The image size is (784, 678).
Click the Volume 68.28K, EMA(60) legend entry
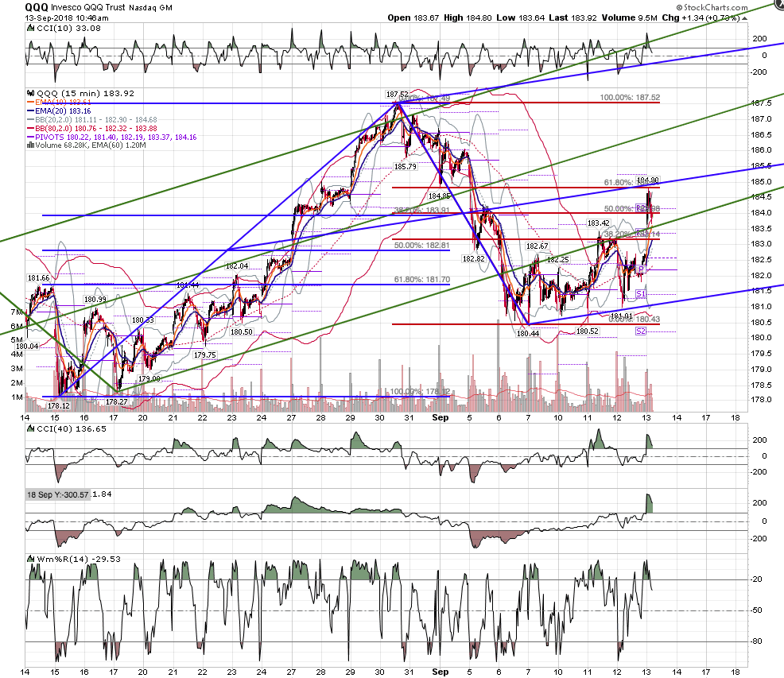point(91,145)
